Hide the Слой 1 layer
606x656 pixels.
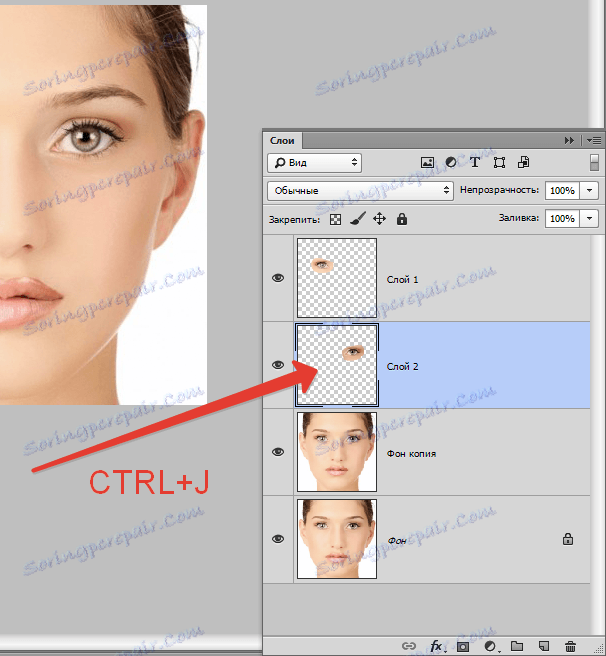[278, 278]
